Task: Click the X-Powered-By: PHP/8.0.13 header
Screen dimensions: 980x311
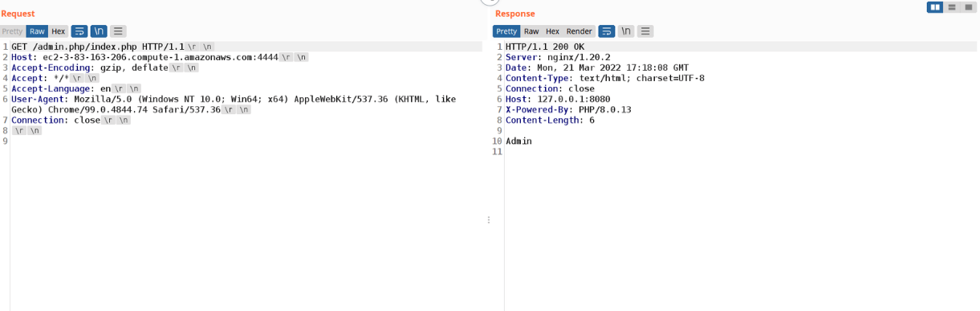Action: pyautogui.click(x=568, y=110)
